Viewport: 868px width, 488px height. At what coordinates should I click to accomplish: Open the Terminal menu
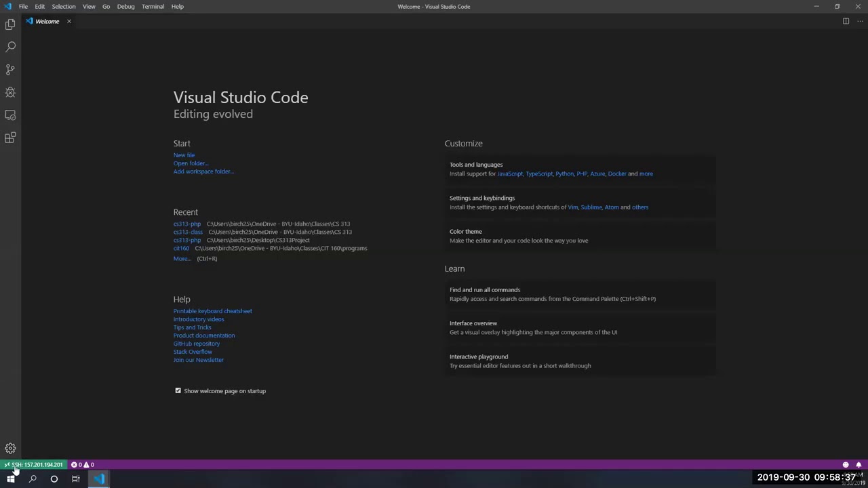pyautogui.click(x=153, y=6)
